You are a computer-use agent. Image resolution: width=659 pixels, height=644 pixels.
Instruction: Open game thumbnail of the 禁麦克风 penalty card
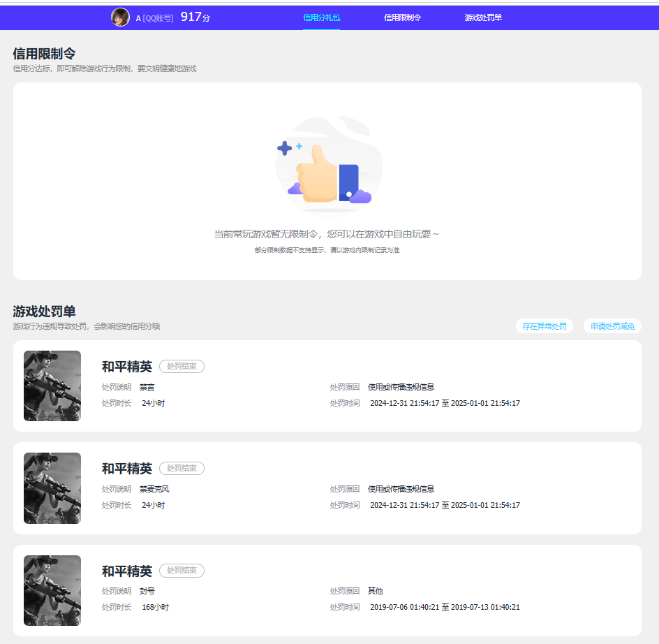(x=52, y=488)
